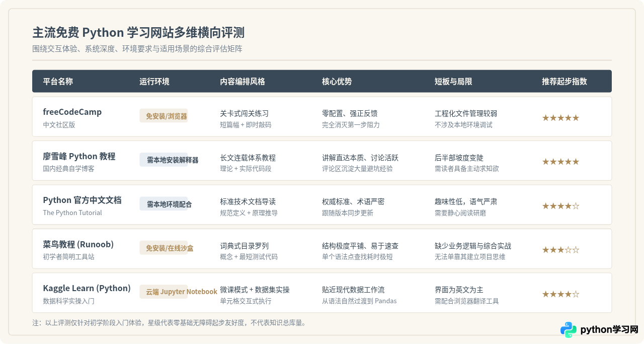Viewport: 644px width, 344px height.
Task: Click the Kaggle Learn star rating
Action: tap(560, 294)
